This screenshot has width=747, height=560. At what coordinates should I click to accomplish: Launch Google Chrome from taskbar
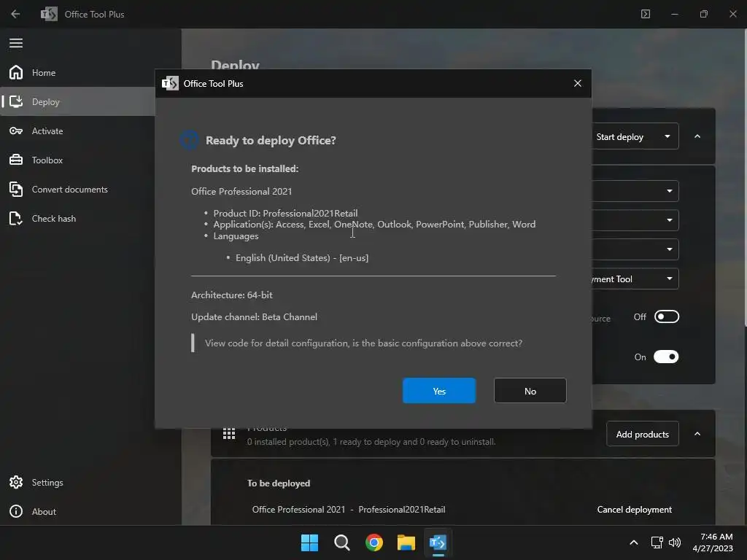[374, 542]
